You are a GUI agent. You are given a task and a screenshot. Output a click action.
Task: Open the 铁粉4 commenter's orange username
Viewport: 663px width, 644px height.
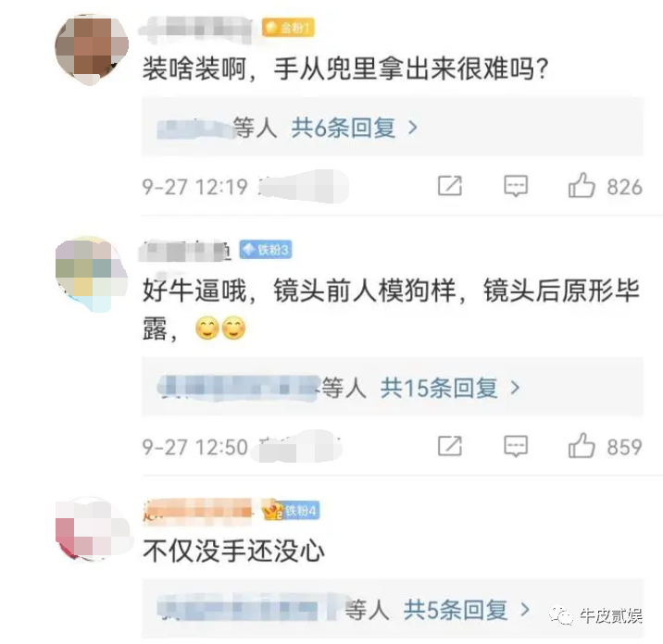click(198, 511)
